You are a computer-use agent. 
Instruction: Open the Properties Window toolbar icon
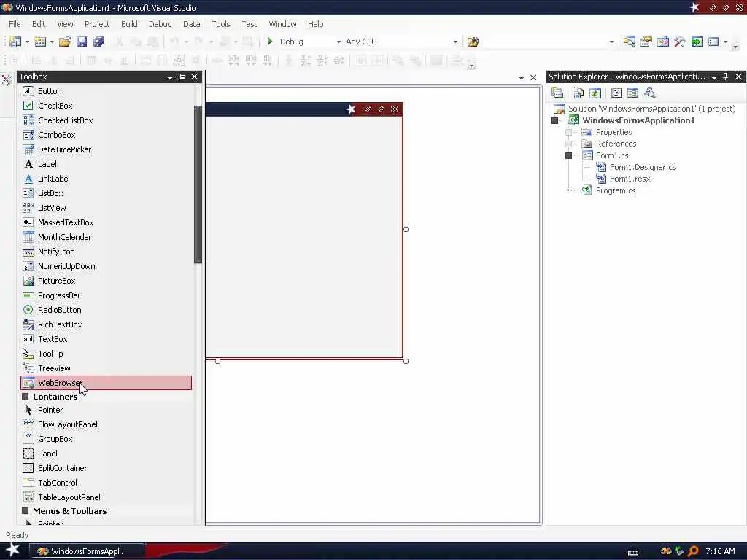click(646, 42)
